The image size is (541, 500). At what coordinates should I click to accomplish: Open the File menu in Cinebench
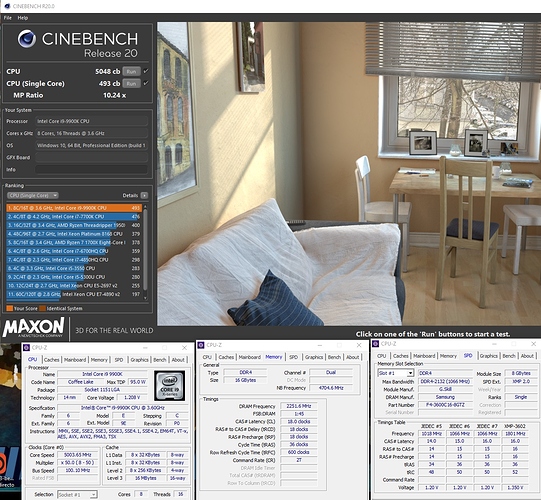(8, 18)
